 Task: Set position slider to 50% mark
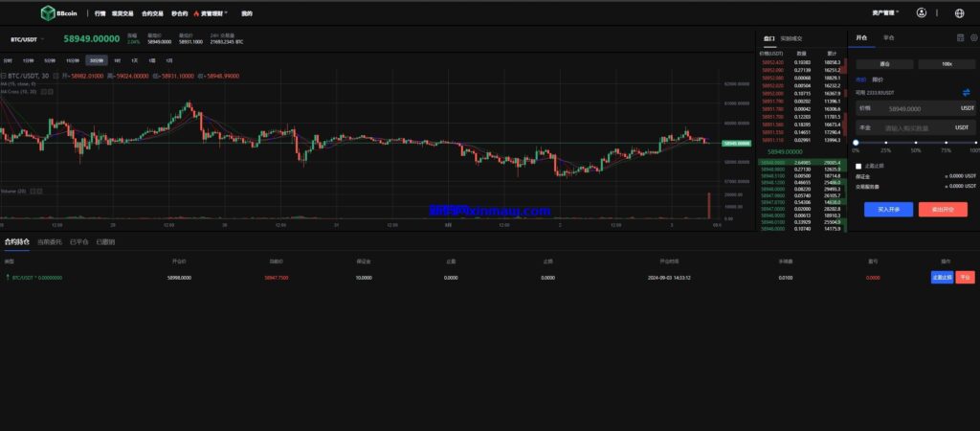[916, 143]
